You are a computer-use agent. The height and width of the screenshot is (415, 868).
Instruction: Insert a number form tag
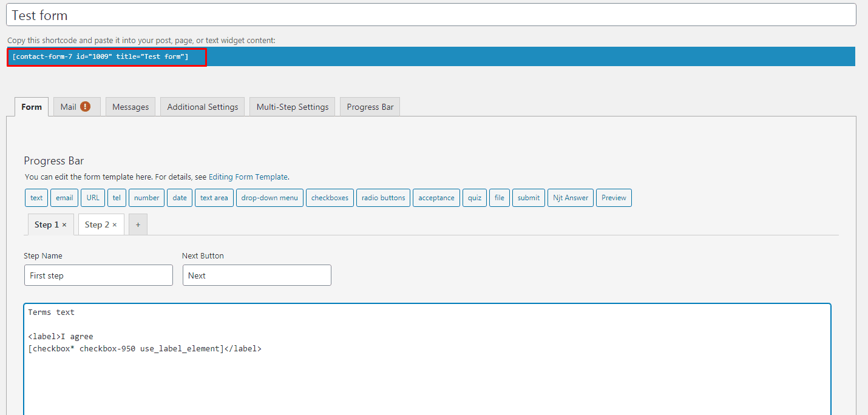(147, 198)
